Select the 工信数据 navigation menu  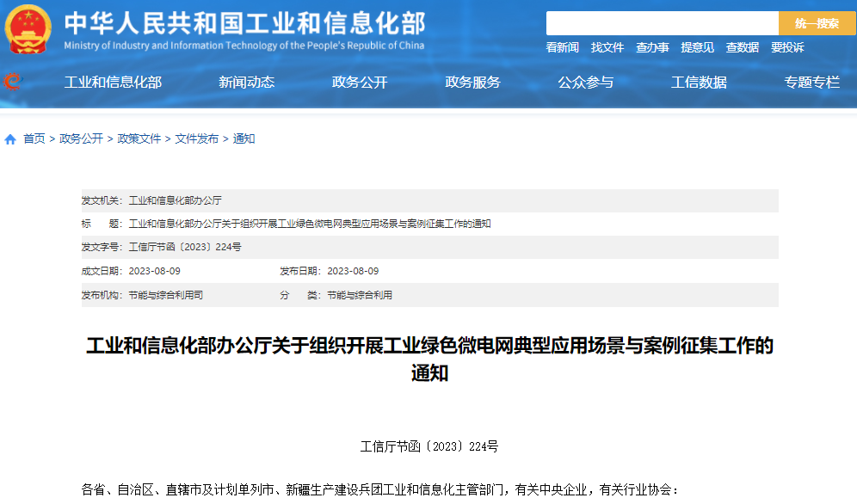(x=699, y=82)
